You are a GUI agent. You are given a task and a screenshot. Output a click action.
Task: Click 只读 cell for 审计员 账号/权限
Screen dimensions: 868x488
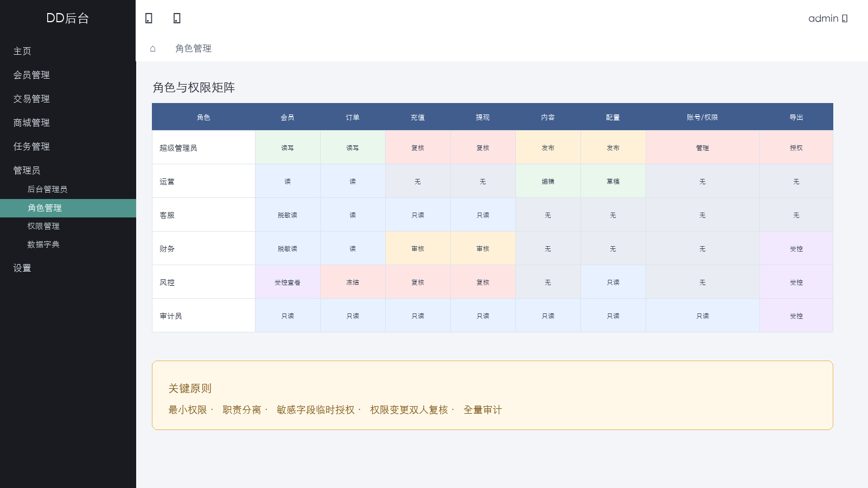pos(703,316)
